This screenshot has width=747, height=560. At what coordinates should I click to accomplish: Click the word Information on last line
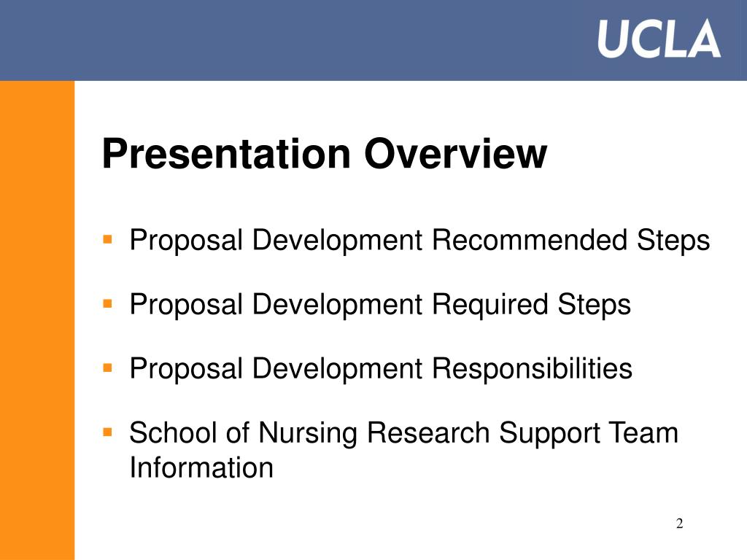[x=201, y=467]
